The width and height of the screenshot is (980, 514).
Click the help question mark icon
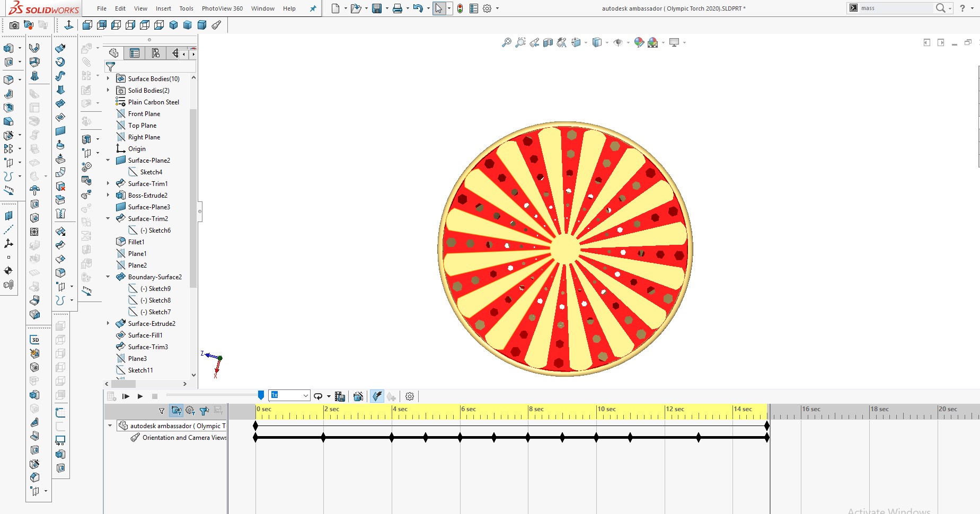tap(962, 8)
